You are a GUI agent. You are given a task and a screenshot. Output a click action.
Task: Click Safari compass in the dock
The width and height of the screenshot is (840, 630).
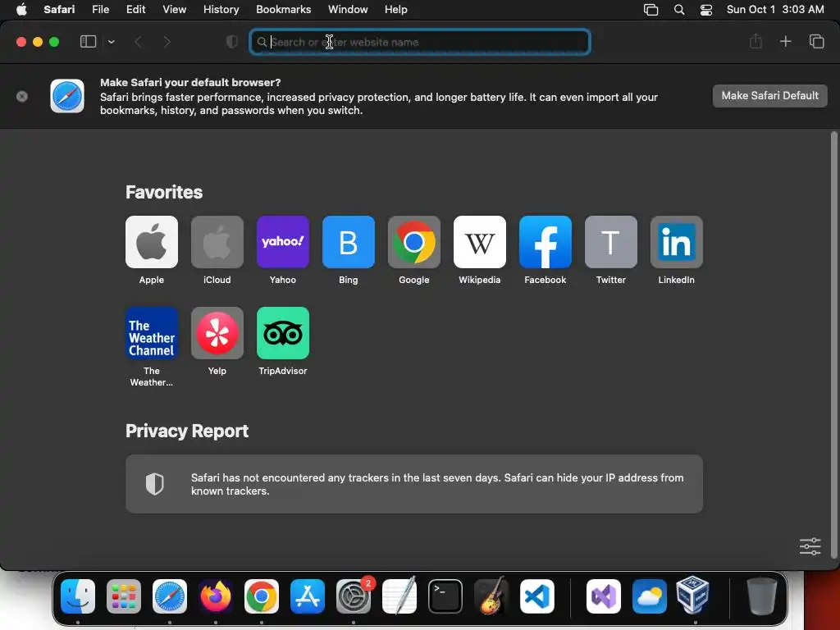point(170,596)
